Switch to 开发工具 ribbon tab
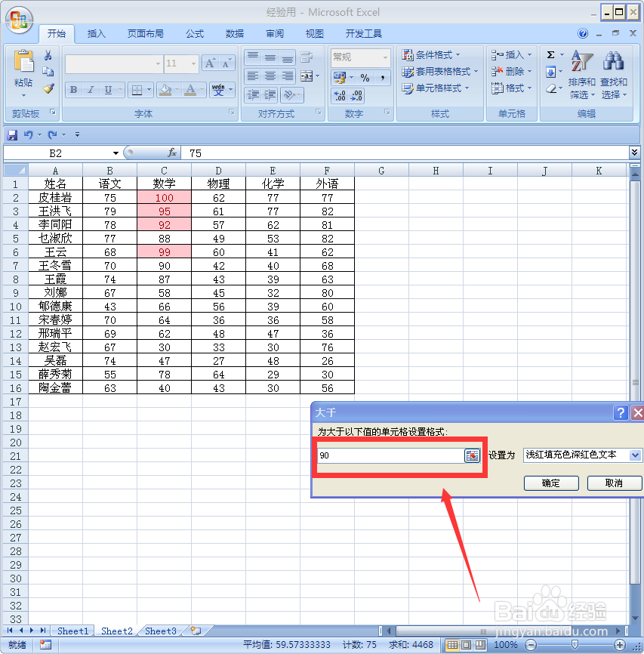 coord(364,34)
